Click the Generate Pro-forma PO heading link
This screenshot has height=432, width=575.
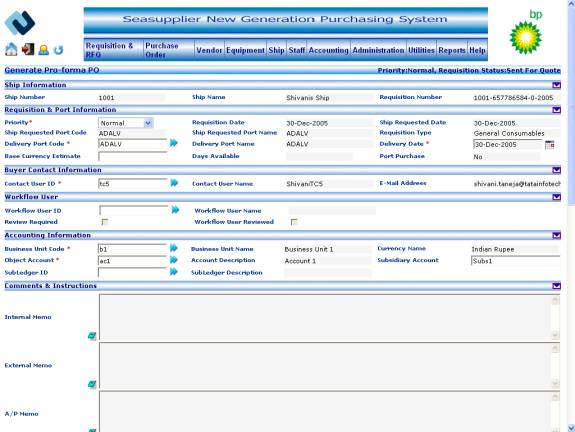(x=52, y=70)
